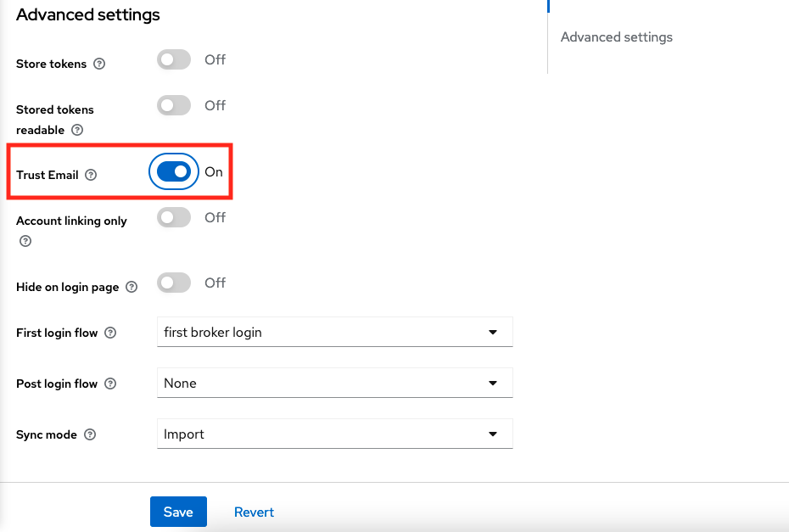Image resolution: width=789 pixels, height=532 pixels.
Task: Click the help icon next to Store tokens
Action: pos(99,64)
